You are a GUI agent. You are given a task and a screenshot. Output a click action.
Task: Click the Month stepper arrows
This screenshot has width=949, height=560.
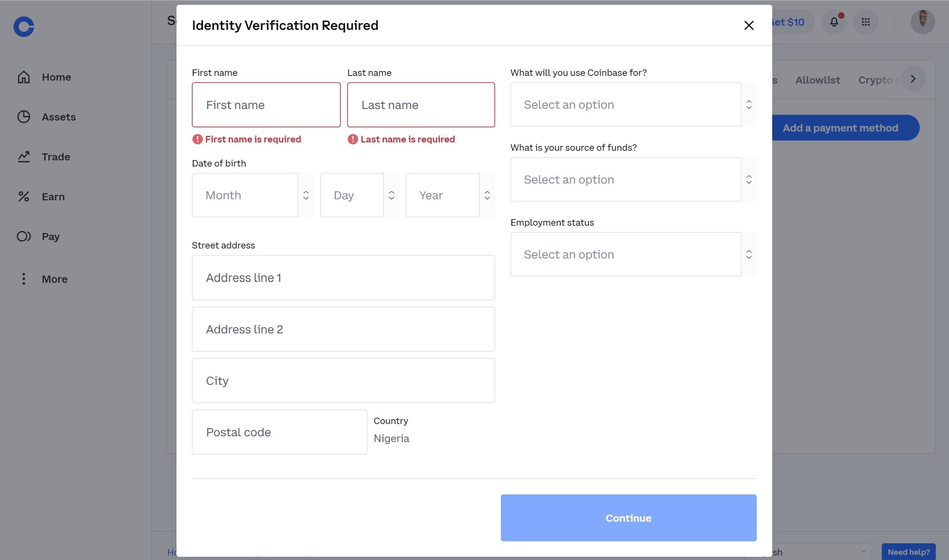[306, 195]
